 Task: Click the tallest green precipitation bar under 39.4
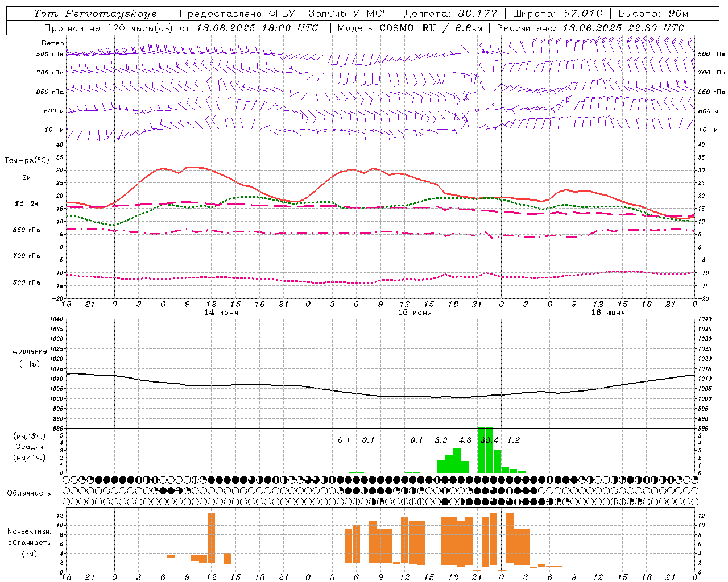[x=485, y=450]
